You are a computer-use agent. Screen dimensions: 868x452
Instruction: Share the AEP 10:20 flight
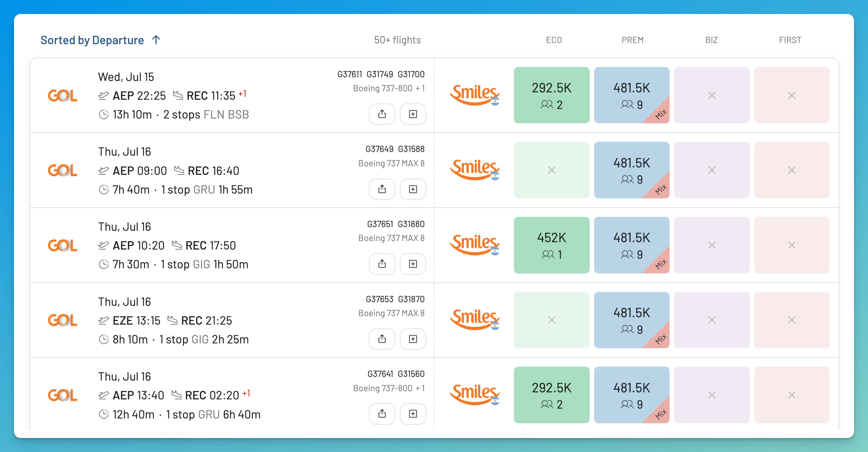pos(382,264)
